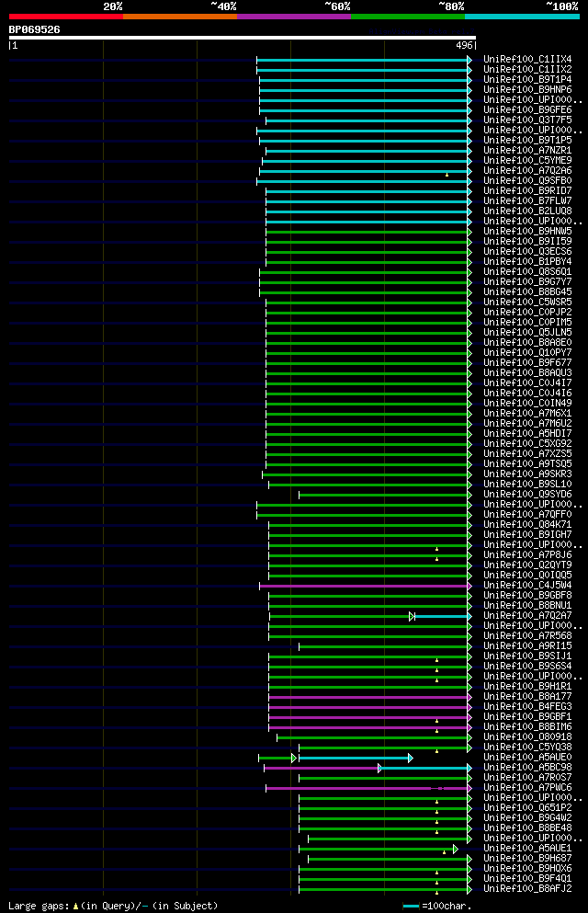This screenshot has width=588, height=913.
Task: Select the UniRef100_C0PIM5 label
Action: [527, 322]
